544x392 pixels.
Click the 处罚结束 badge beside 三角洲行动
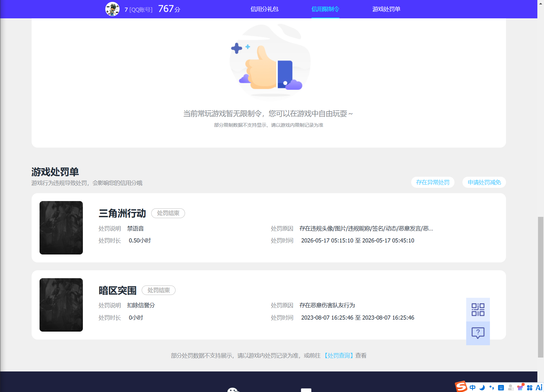tap(168, 213)
